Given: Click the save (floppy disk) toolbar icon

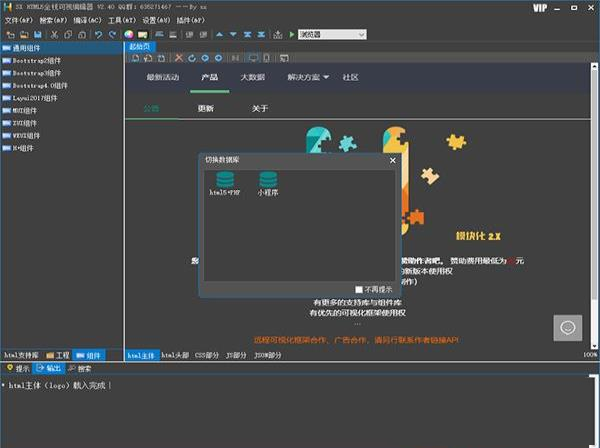Looking at the screenshot, I should [38, 35].
